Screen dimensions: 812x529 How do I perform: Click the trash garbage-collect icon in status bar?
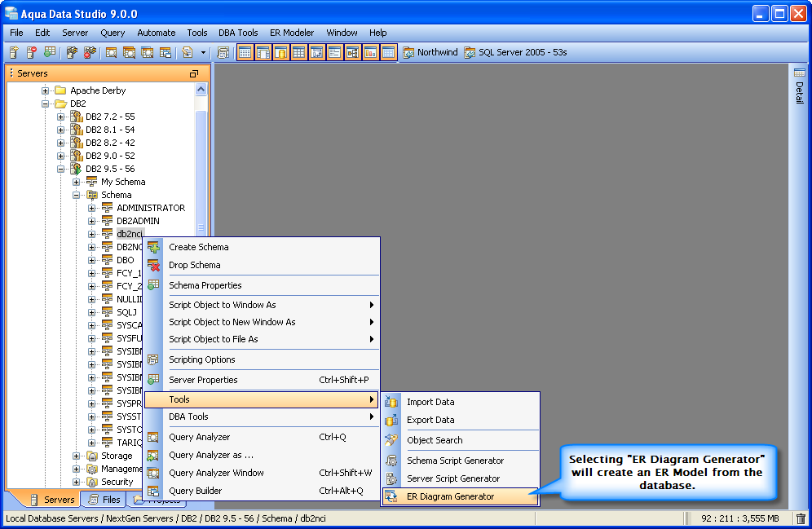[x=801, y=518]
